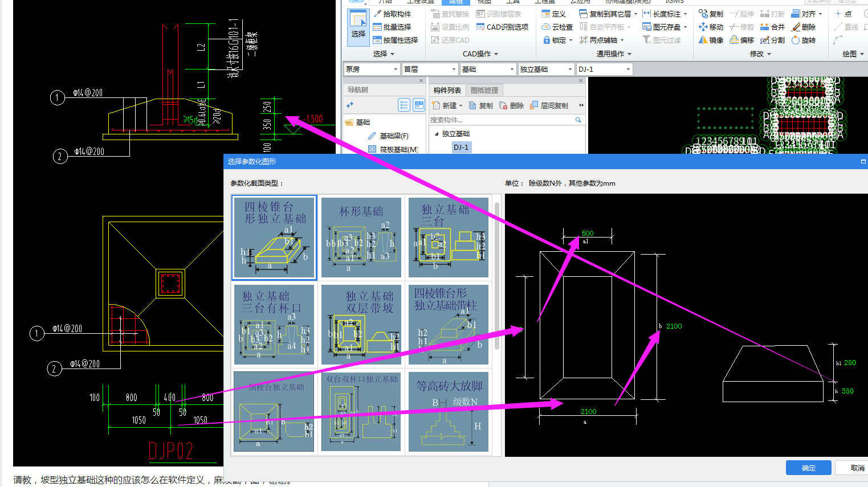Select the 合并 merge tool

[772, 27]
